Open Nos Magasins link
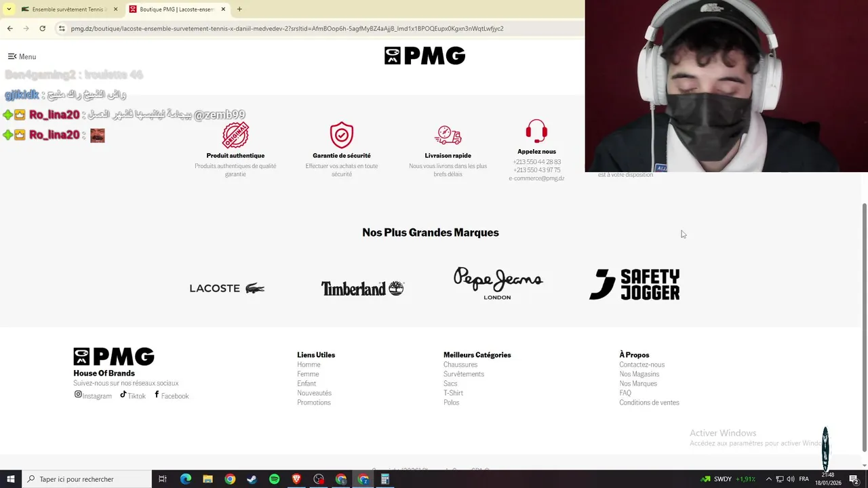This screenshot has height=488, width=868. (639, 374)
